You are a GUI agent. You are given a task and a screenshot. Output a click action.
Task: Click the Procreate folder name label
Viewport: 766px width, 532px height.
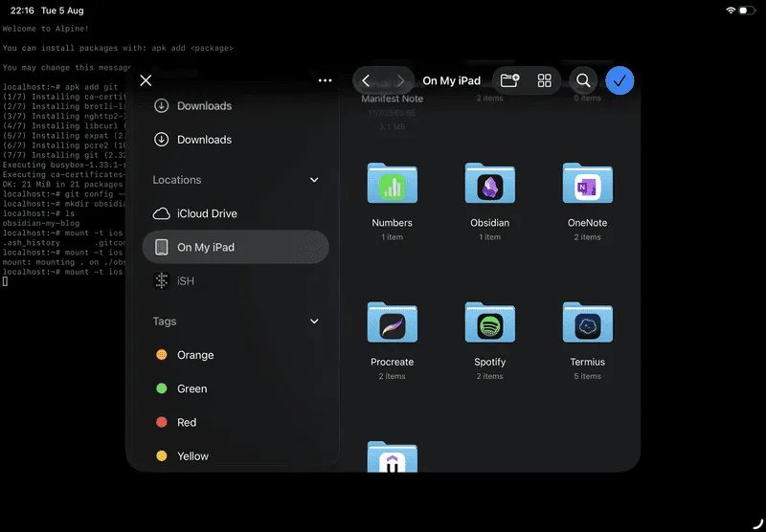393,362
